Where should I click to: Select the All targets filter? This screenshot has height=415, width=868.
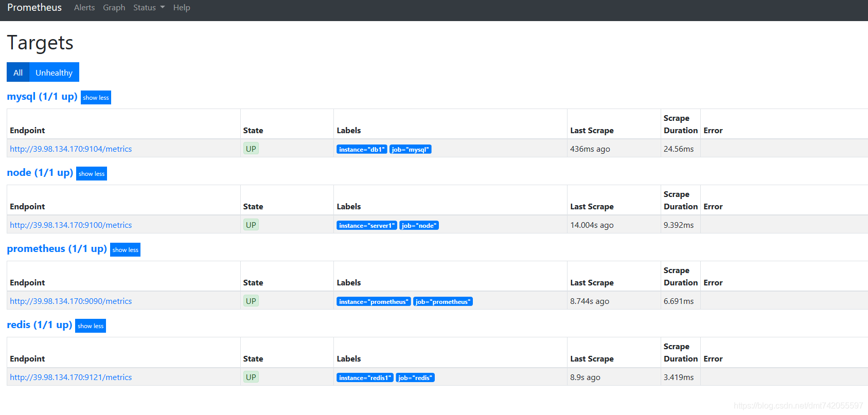(x=18, y=73)
